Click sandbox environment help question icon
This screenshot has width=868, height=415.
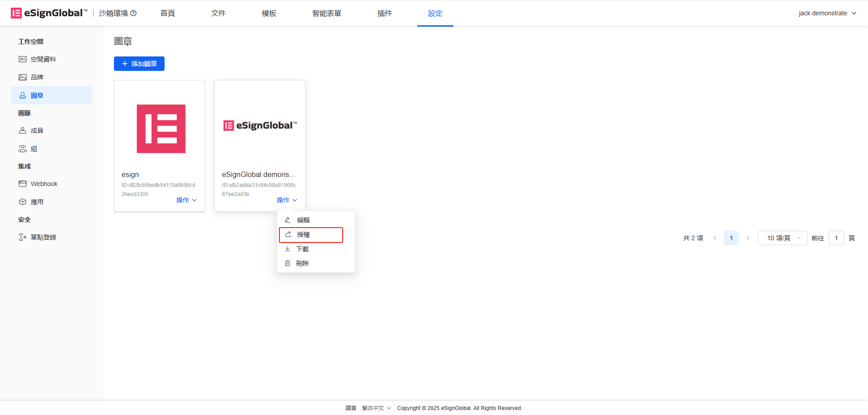click(133, 13)
